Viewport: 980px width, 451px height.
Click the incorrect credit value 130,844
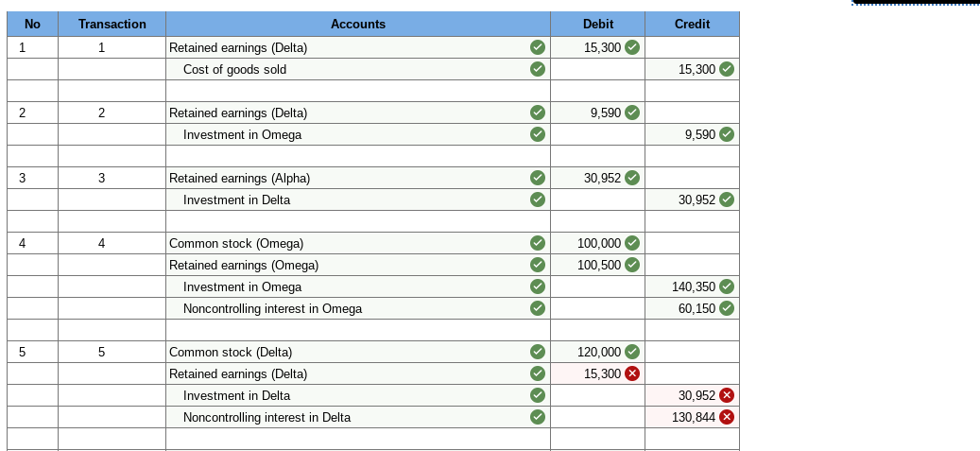point(694,417)
